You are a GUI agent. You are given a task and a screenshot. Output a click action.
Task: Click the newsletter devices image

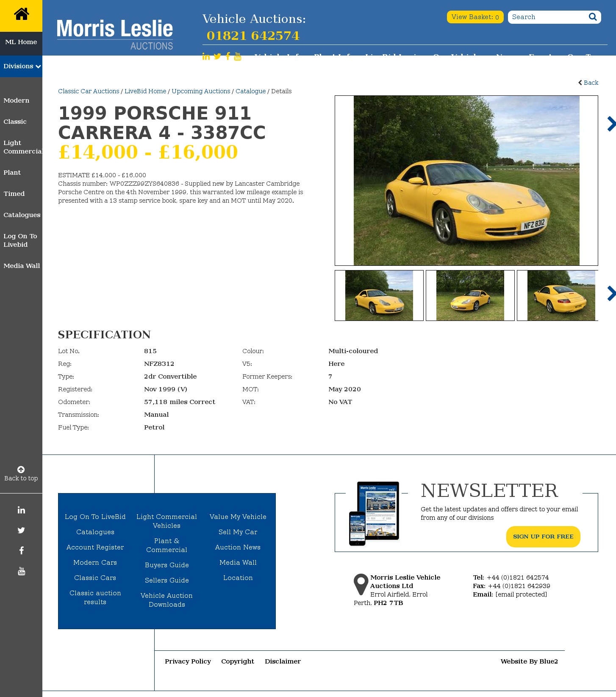pos(374,513)
